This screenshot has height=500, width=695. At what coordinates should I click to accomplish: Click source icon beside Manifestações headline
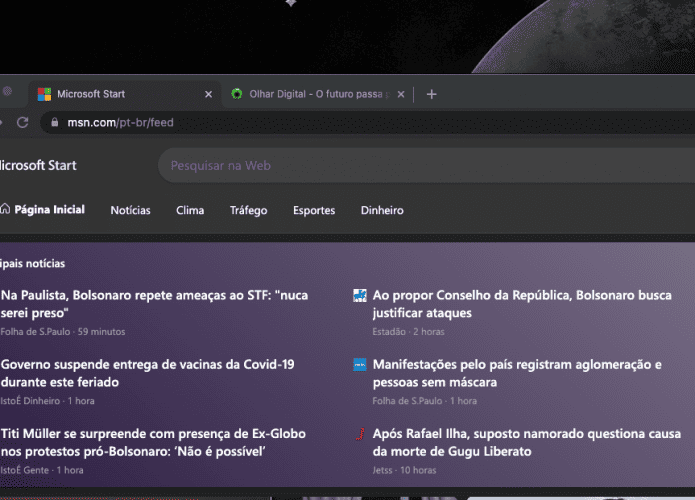[359, 364]
